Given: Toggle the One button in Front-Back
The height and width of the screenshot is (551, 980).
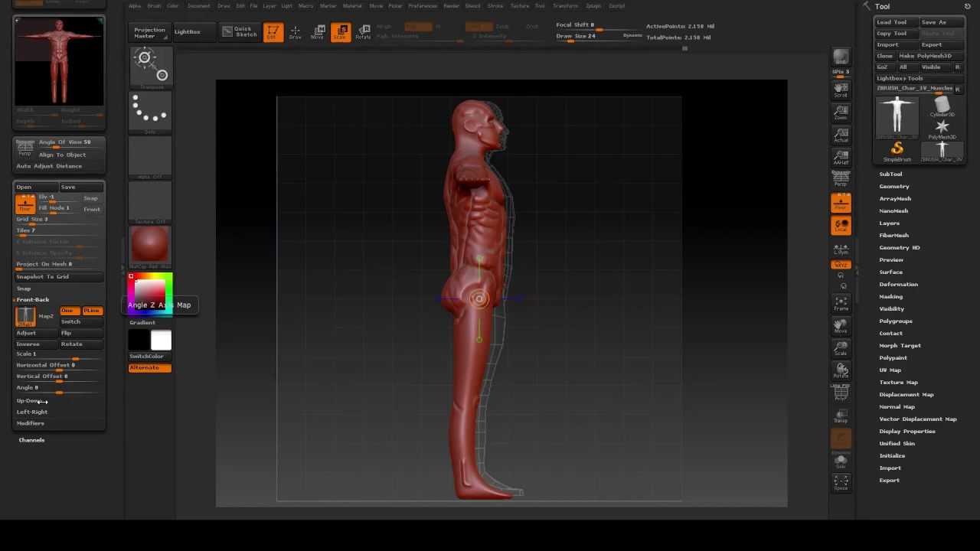Looking at the screenshot, I should (x=68, y=311).
